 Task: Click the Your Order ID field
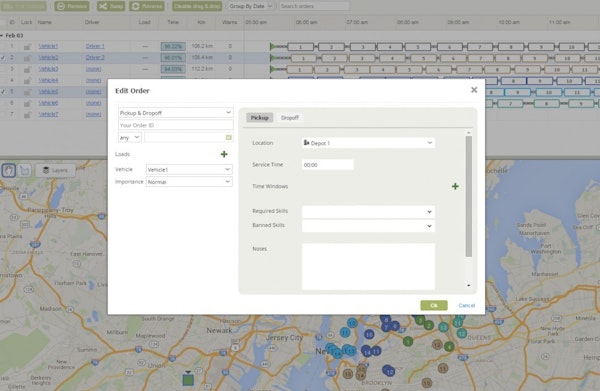(x=175, y=125)
